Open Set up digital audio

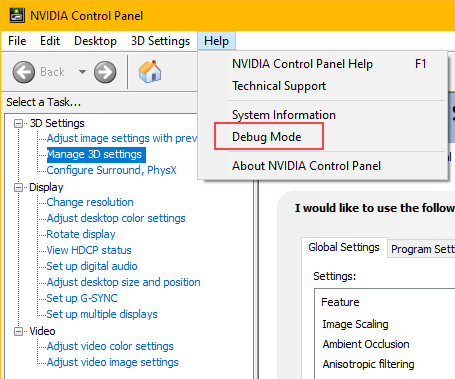(92, 266)
